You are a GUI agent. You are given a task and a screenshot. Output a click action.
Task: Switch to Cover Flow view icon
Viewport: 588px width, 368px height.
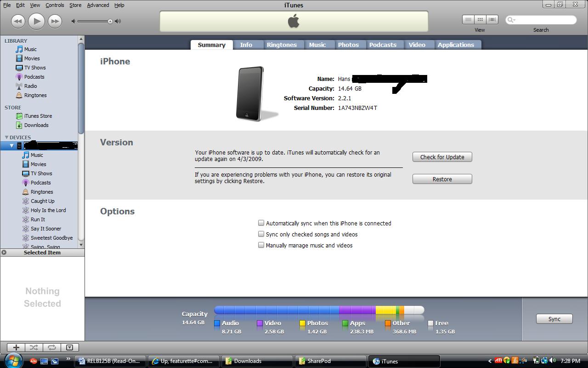pos(492,20)
